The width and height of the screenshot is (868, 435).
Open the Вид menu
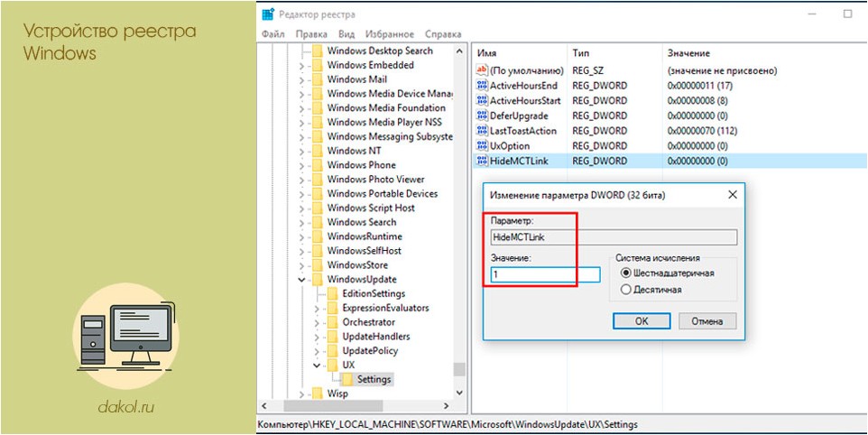(346, 34)
